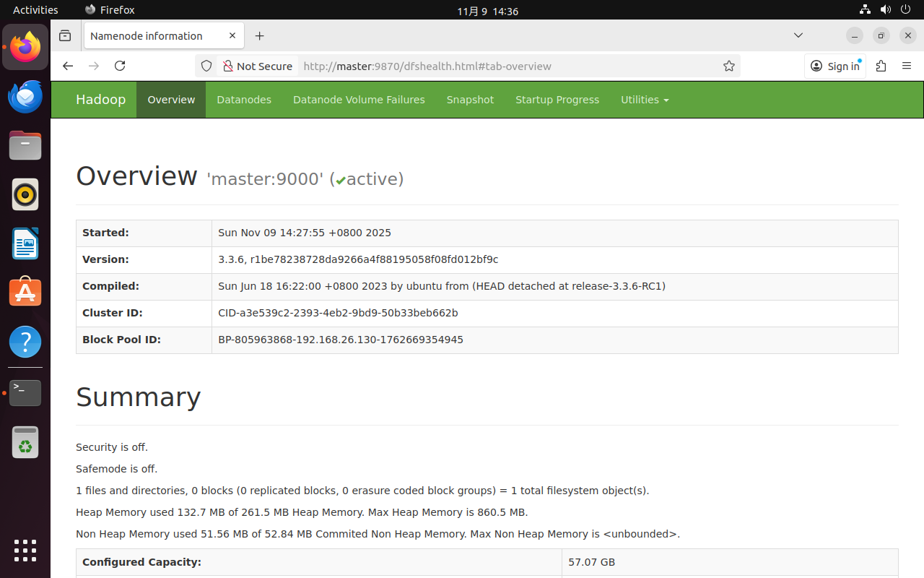The image size is (924, 578).
Task: Click the shield tracking protection icon
Action: tap(206, 66)
